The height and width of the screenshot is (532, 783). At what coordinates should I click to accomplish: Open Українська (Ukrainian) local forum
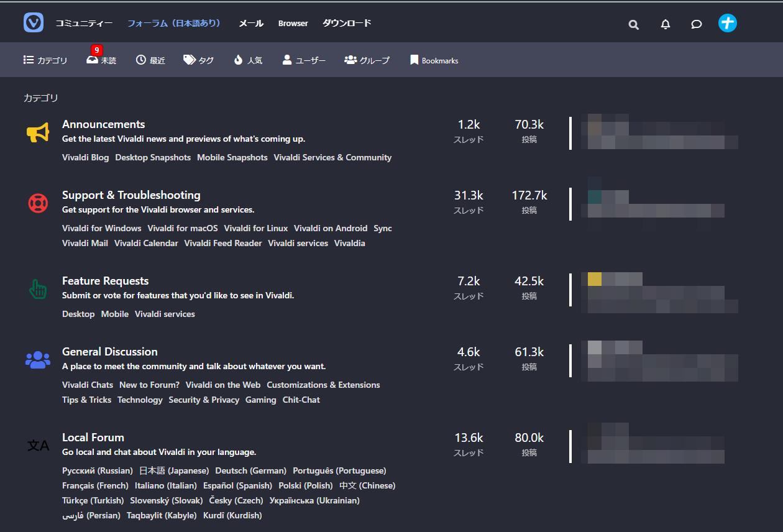coord(314,500)
